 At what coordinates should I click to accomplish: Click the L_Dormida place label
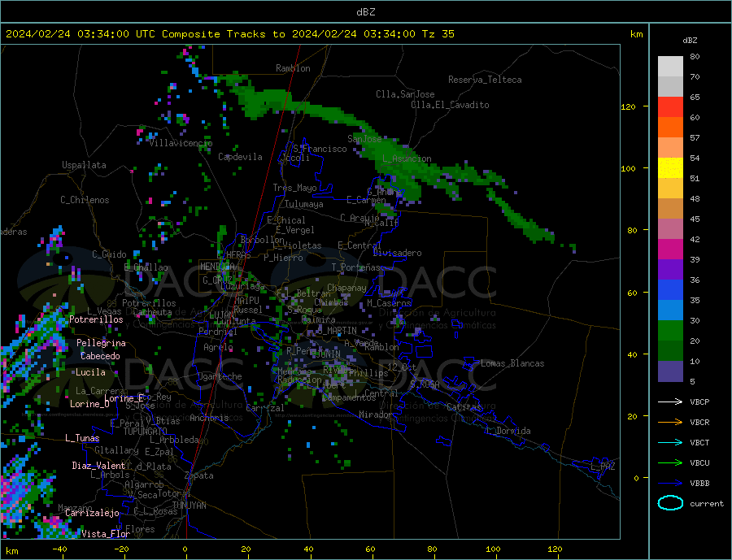click(508, 431)
